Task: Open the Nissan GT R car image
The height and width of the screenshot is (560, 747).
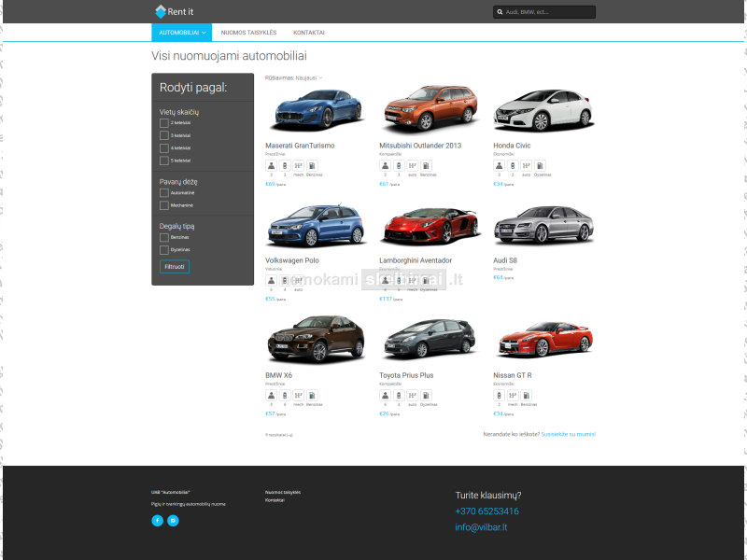Action: (x=545, y=340)
